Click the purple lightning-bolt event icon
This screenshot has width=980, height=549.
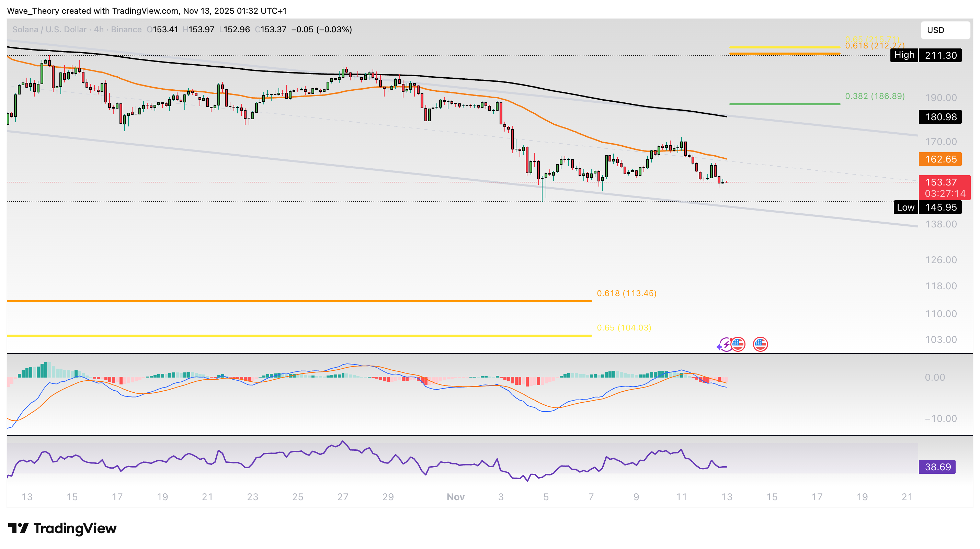click(x=726, y=345)
